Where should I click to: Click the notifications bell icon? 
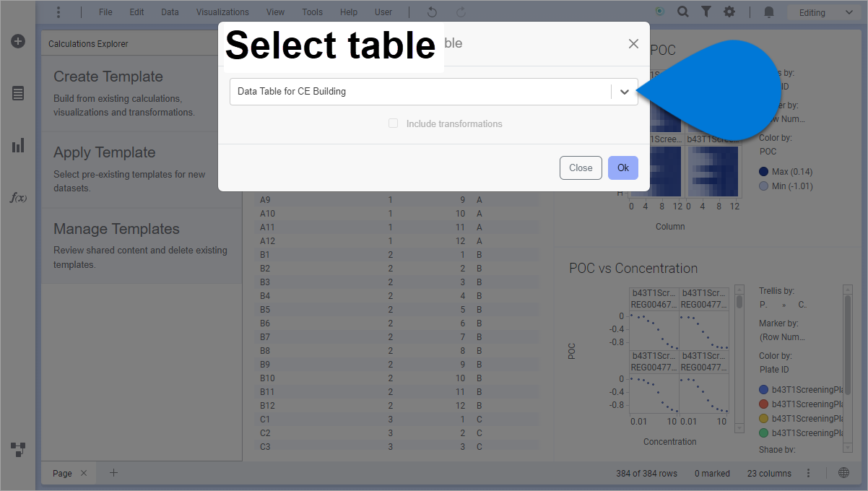(769, 12)
